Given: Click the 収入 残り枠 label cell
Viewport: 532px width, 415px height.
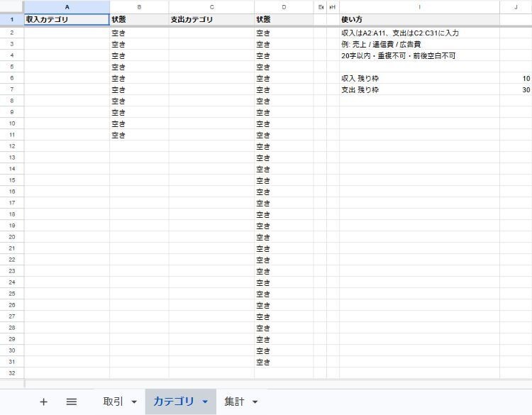Looking at the screenshot, I should pyautogui.click(x=419, y=78).
